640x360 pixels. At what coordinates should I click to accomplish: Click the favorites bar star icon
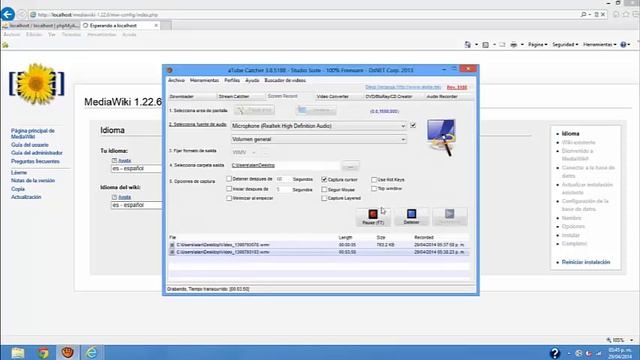tap(5, 45)
